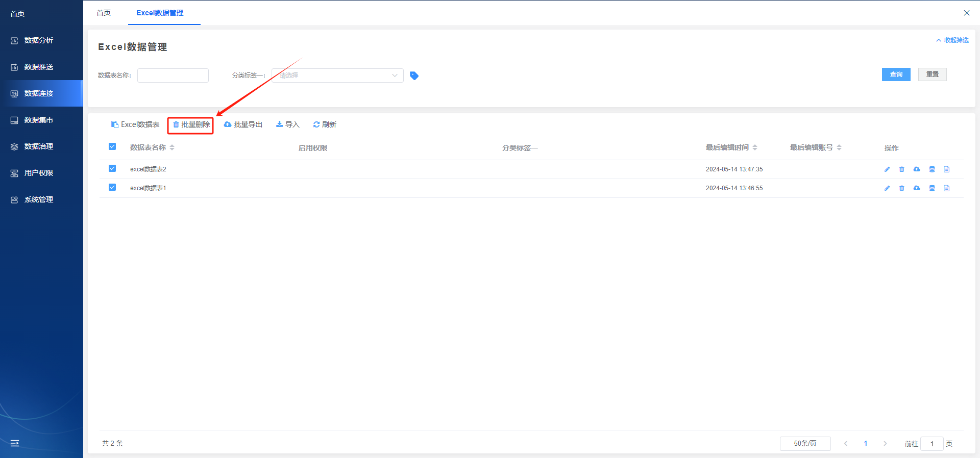980x458 pixels.
Task: Click the 共 2 条 total count text
Action: click(x=112, y=444)
